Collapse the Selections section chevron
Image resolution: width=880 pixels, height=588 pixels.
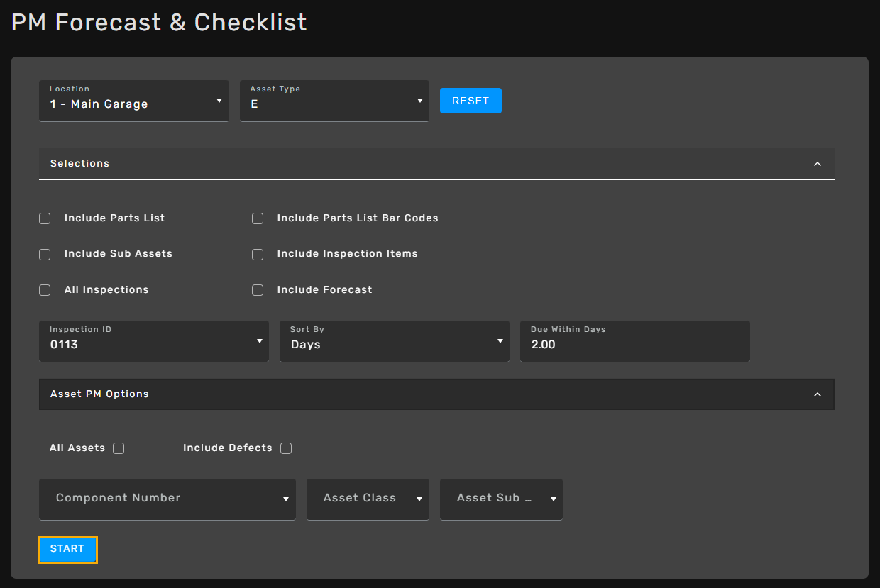point(817,164)
